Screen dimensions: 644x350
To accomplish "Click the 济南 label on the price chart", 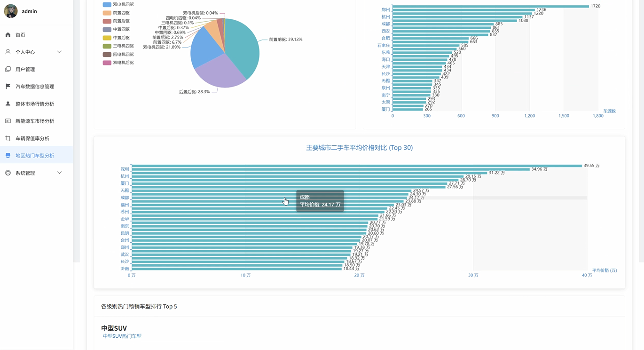I will coord(125,269).
